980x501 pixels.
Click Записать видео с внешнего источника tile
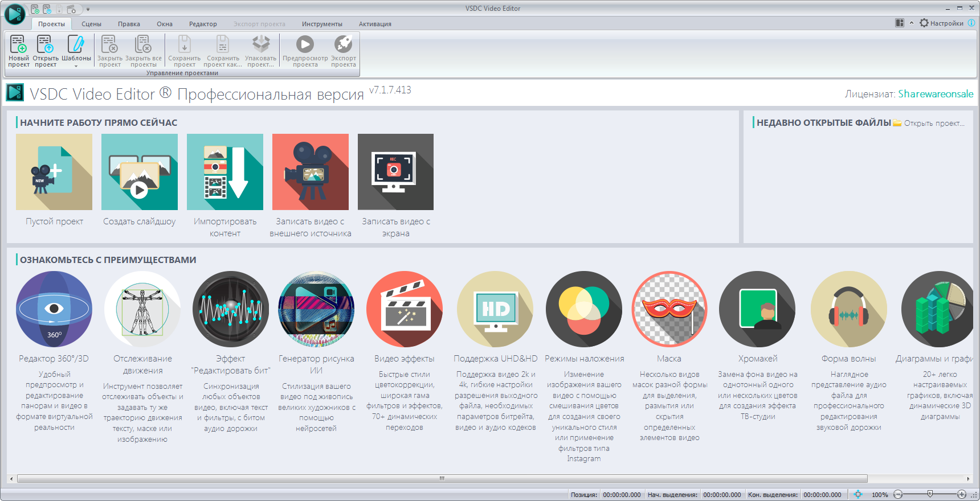pyautogui.click(x=311, y=172)
